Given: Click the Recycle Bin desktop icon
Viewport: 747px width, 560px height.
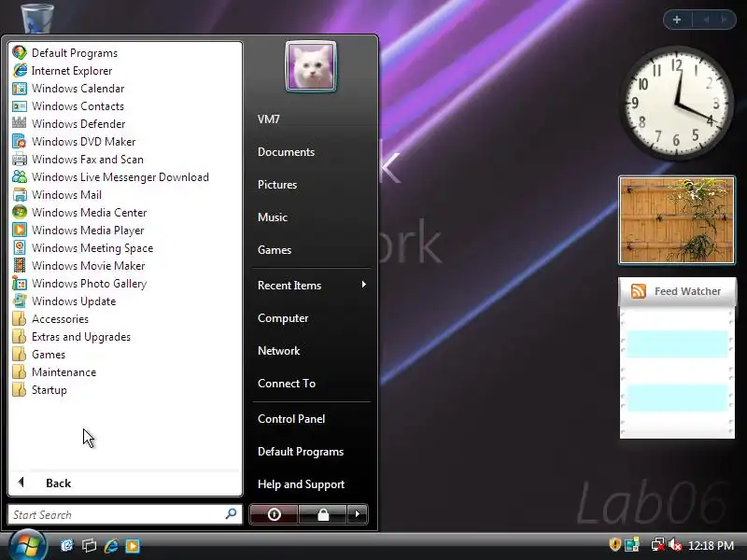Looking at the screenshot, I should [36, 17].
